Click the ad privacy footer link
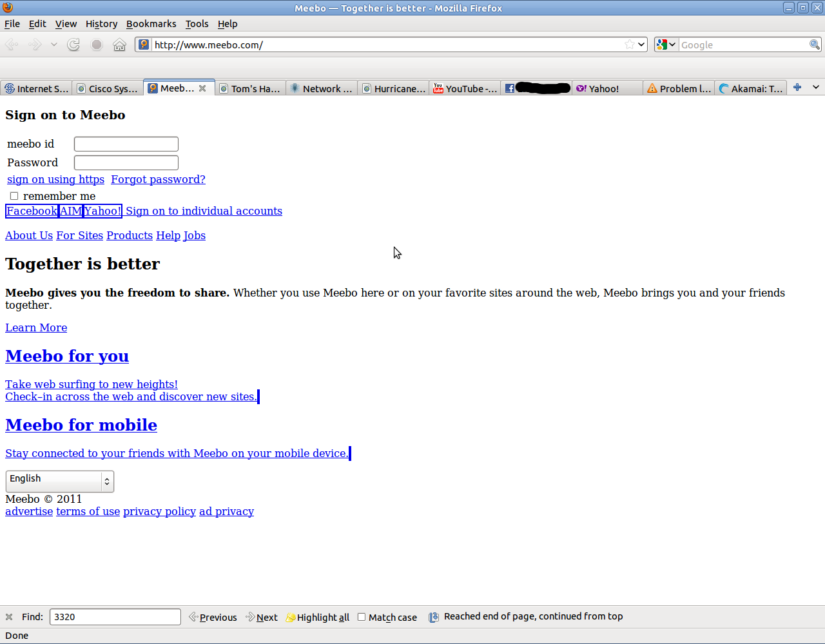 pyautogui.click(x=226, y=511)
